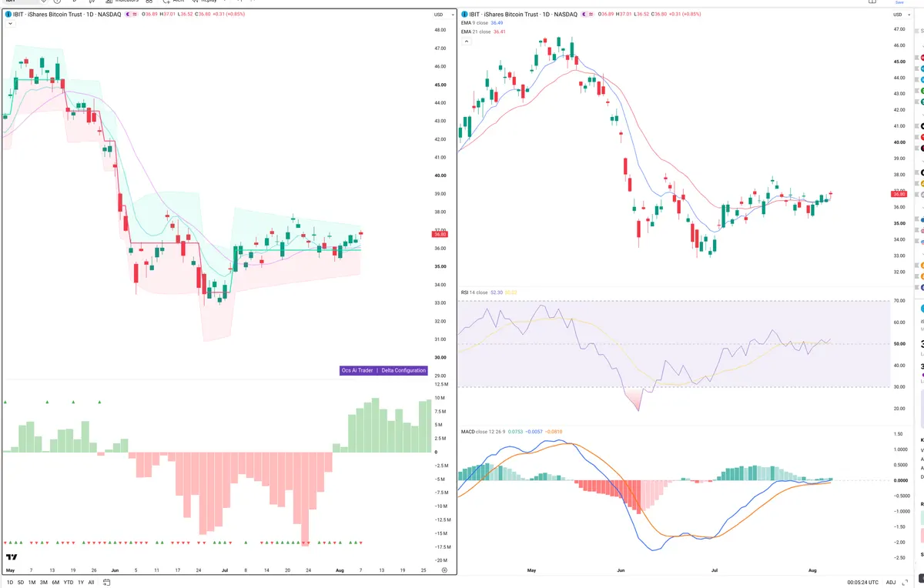Collapse the right chart indicator legend chevron
The width and height of the screenshot is (924, 588).
pyautogui.click(x=467, y=42)
